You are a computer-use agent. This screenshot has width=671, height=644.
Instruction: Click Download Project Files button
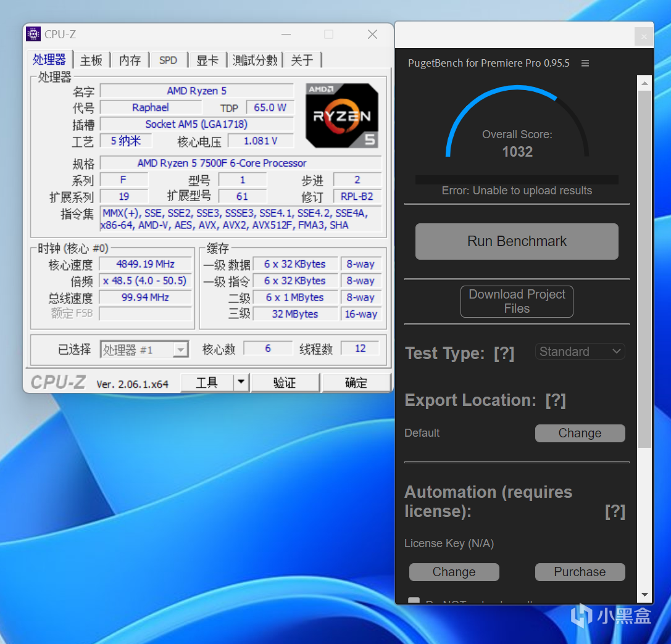(517, 302)
